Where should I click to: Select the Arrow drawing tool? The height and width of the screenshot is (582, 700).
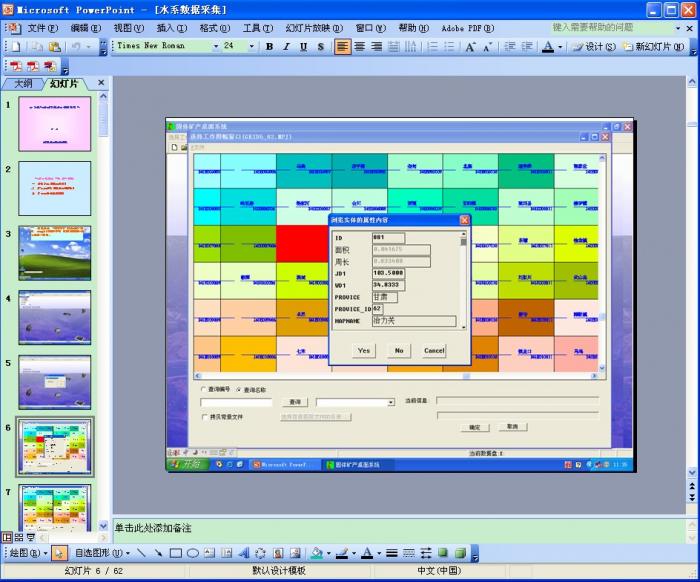coord(158,553)
